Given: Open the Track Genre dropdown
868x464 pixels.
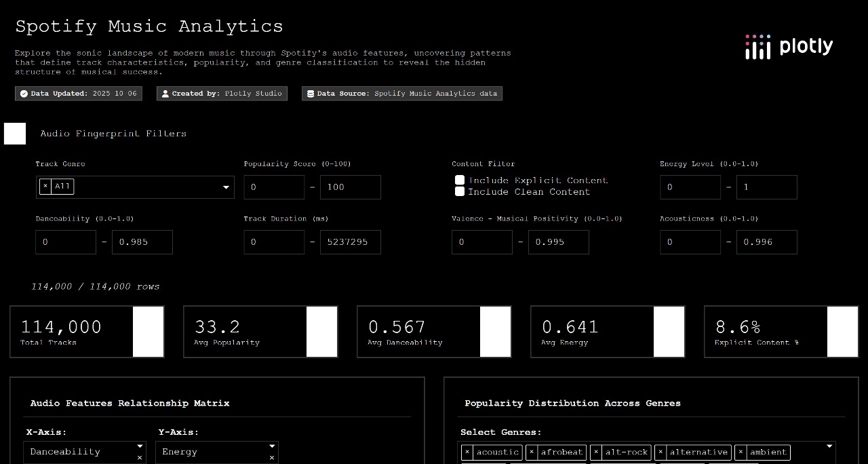Looking at the screenshot, I should [x=226, y=188].
